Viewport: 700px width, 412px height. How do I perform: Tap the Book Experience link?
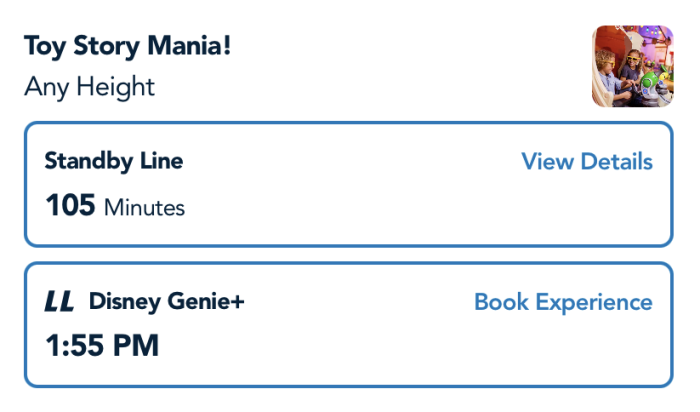click(x=563, y=302)
